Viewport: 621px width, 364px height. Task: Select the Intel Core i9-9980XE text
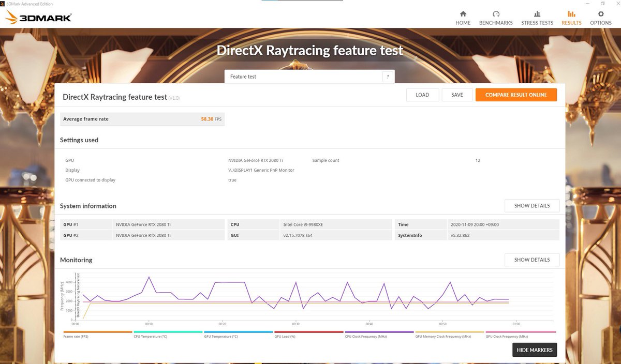303,224
